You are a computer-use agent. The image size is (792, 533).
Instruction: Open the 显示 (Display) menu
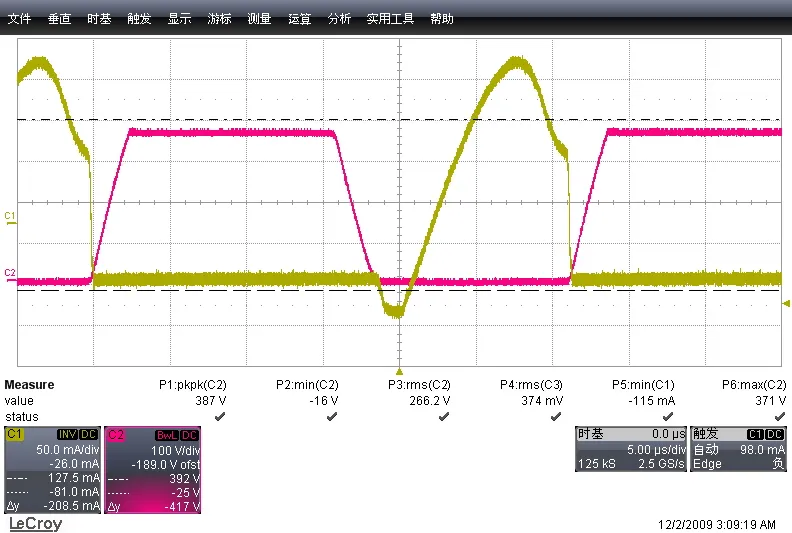[x=179, y=19]
